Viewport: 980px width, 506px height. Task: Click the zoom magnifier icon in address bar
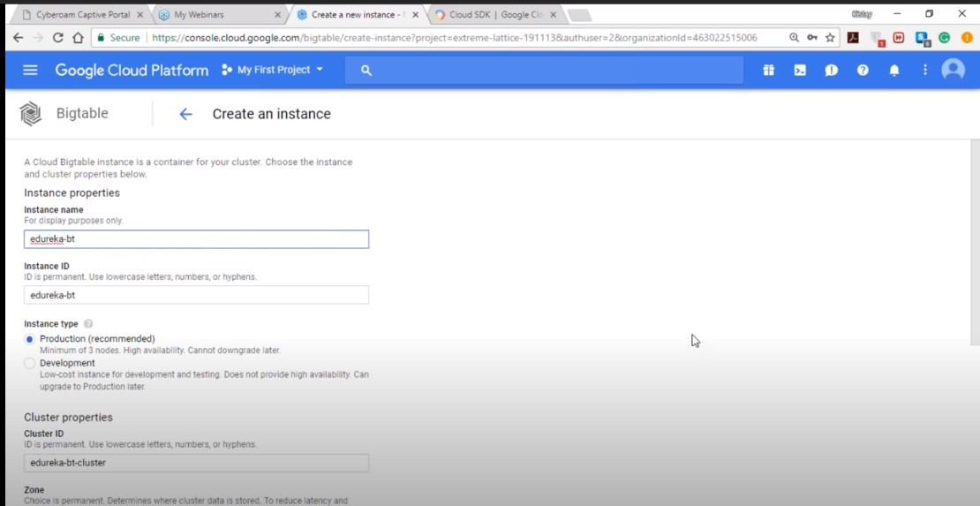(795, 37)
